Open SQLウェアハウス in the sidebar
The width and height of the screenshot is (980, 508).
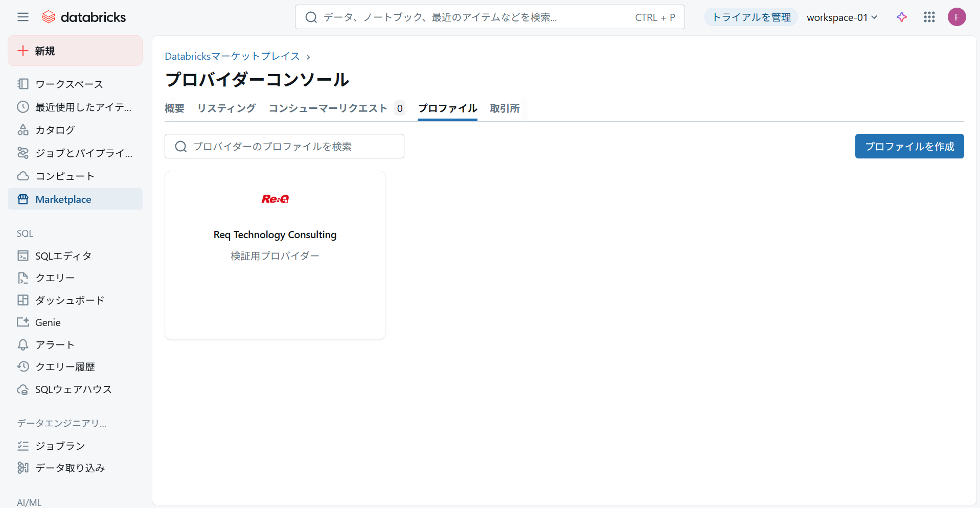[73, 389]
